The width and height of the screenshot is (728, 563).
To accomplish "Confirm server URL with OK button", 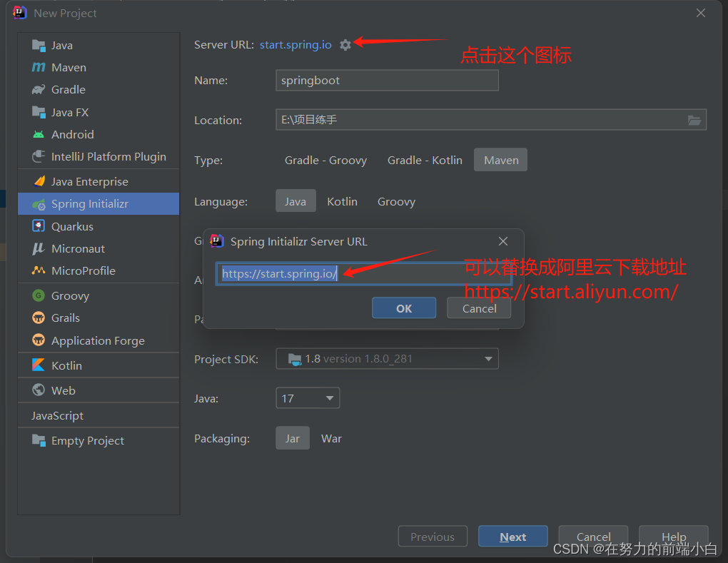I will point(404,308).
